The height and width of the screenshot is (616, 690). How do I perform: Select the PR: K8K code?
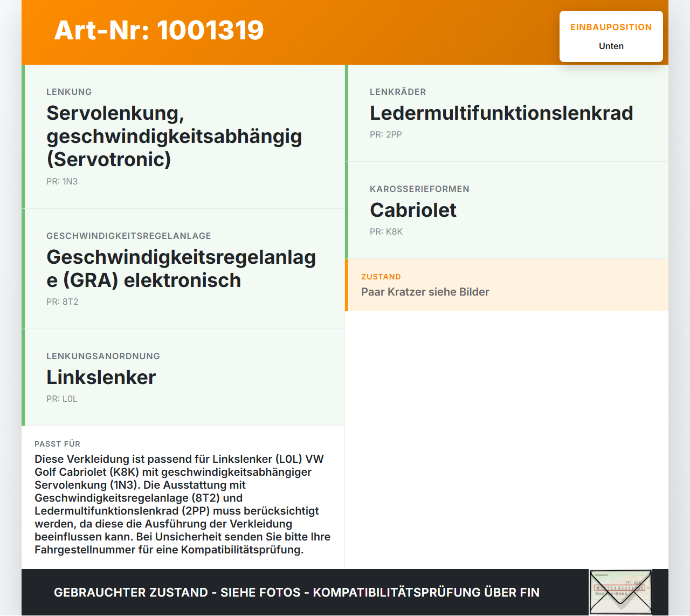pos(387,232)
